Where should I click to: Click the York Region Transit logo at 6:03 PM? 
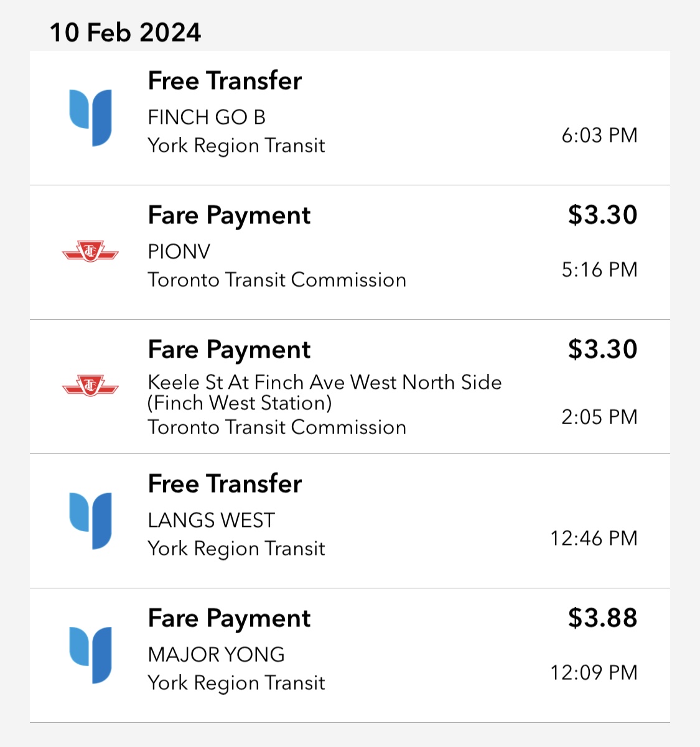pyautogui.click(x=90, y=118)
